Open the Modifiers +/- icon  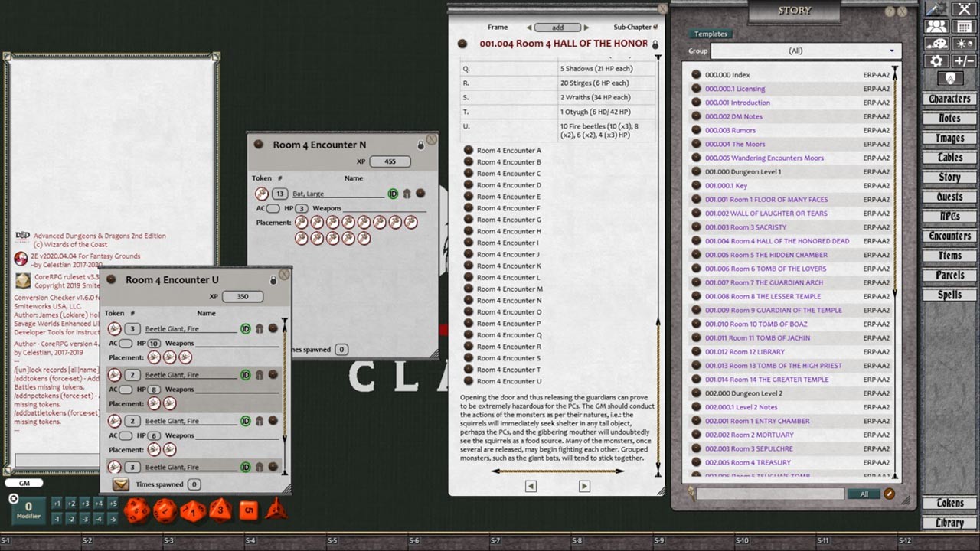point(963,60)
